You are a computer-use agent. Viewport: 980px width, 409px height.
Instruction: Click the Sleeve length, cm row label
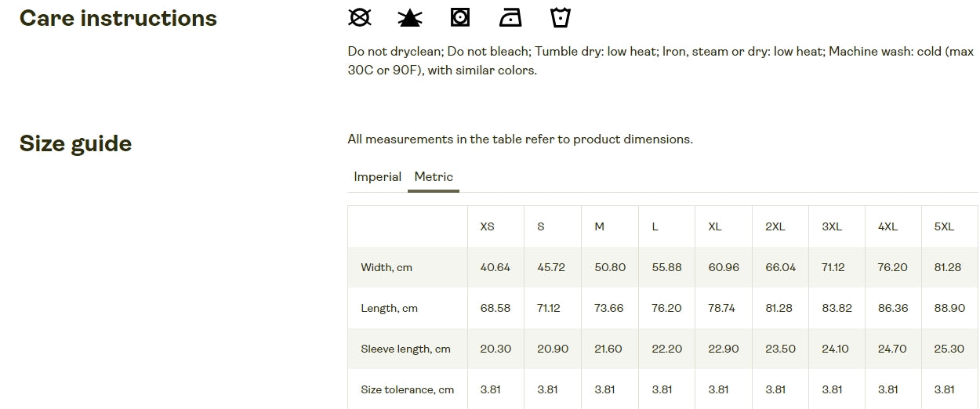coord(406,349)
